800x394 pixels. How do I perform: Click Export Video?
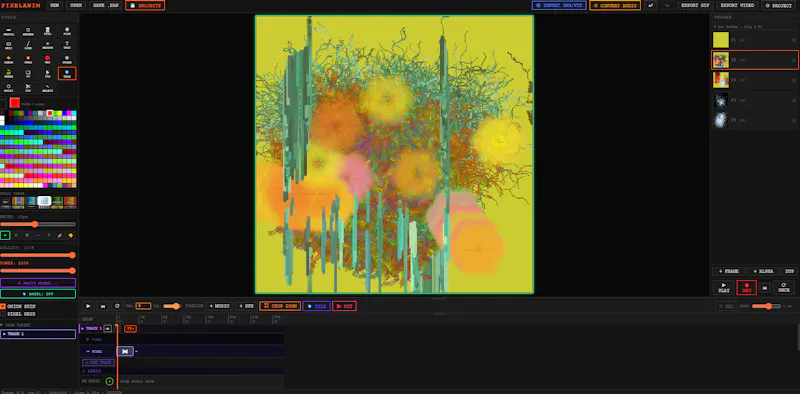point(737,6)
